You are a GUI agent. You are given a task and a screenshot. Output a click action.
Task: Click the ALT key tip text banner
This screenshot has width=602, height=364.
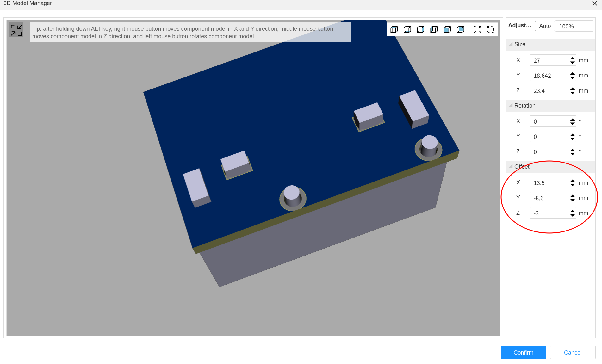coord(190,32)
